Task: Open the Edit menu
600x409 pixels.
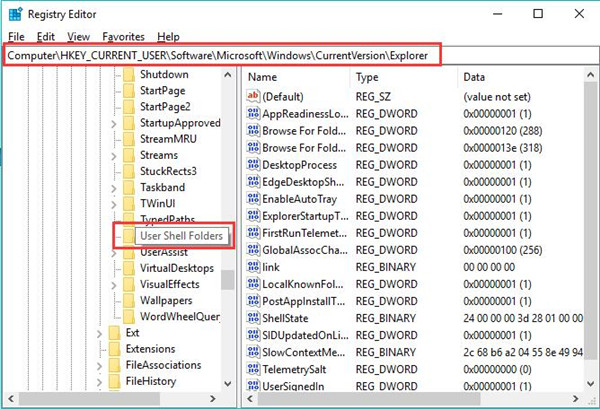Action: point(46,37)
